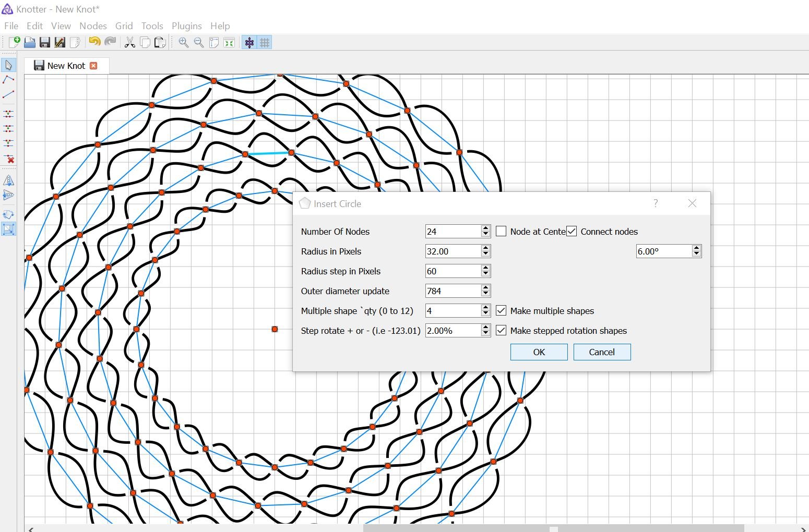809x532 pixels.
Task: Increase the 6.00° angle spinner
Action: tap(696, 248)
